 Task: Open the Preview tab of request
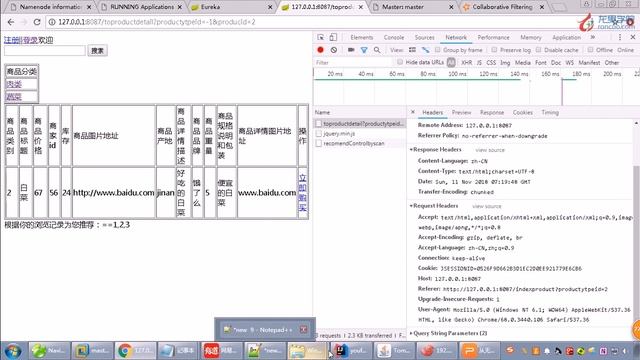click(462, 112)
